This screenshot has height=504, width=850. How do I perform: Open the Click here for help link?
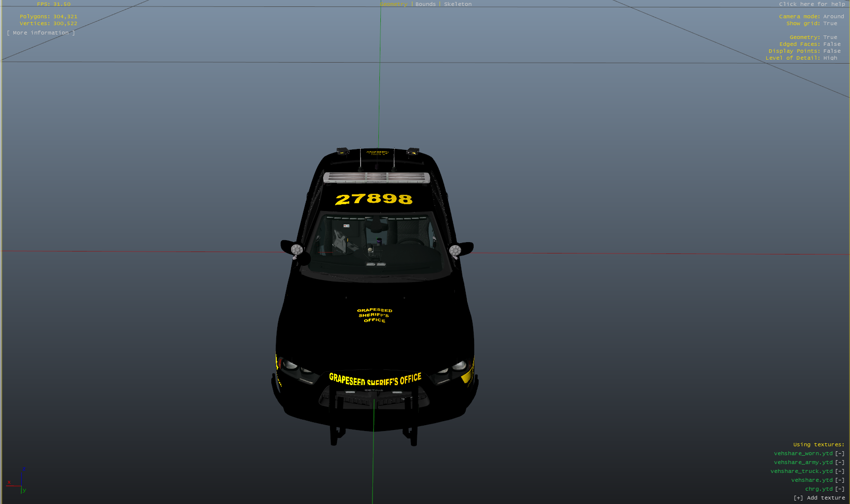tap(812, 4)
